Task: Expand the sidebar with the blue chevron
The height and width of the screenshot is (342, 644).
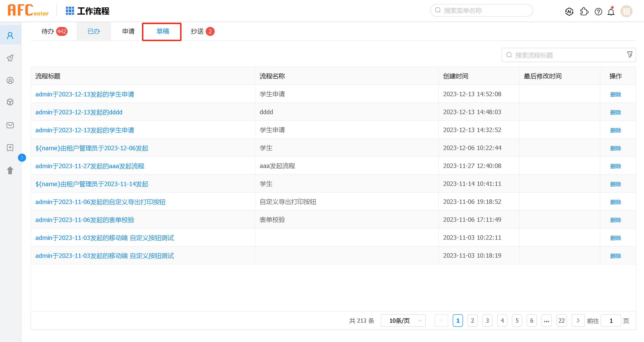Action: pyautogui.click(x=22, y=158)
